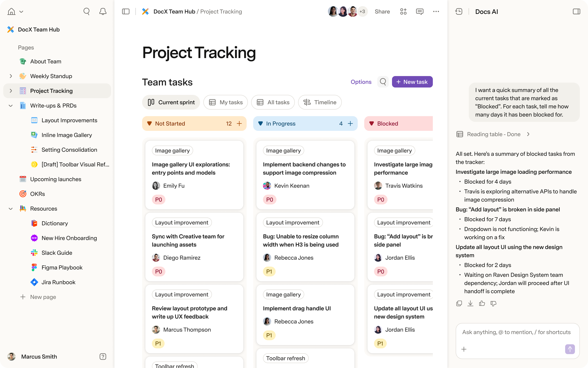Open DocX Team Hub breadcrumb link
Image resolution: width=588 pixels, height=368 pixels.
[174, 11]
